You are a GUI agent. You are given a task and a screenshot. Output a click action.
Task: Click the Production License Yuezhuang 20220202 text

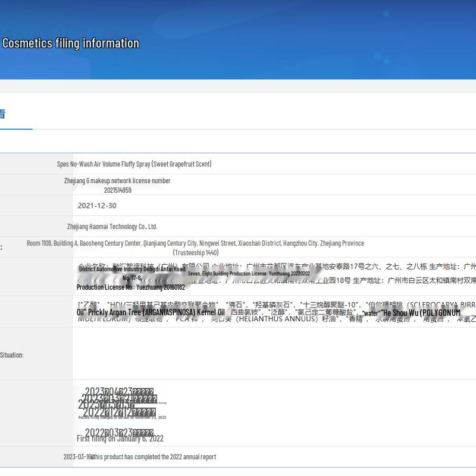tap(249, 274)
